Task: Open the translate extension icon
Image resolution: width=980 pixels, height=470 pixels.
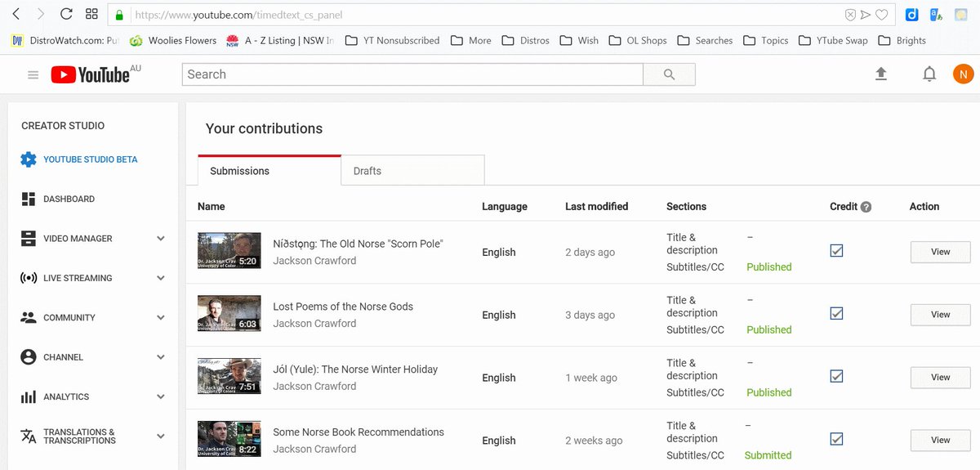Action: (936, 15)
